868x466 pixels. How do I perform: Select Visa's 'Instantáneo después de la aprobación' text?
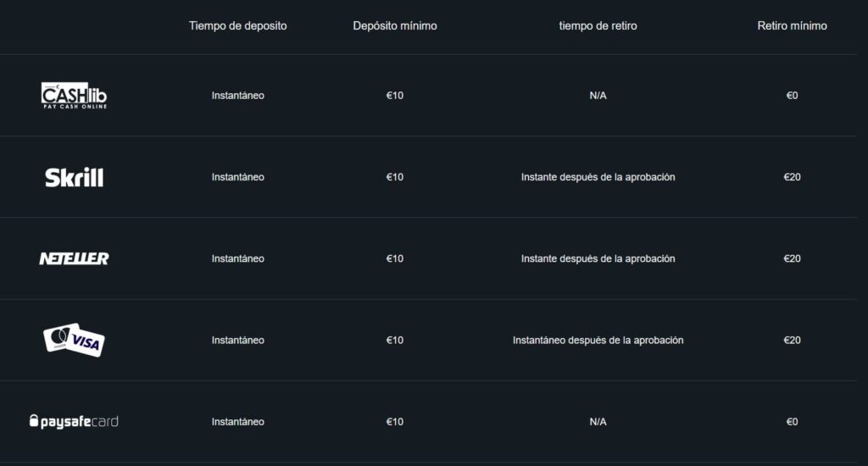pos(598,340)
